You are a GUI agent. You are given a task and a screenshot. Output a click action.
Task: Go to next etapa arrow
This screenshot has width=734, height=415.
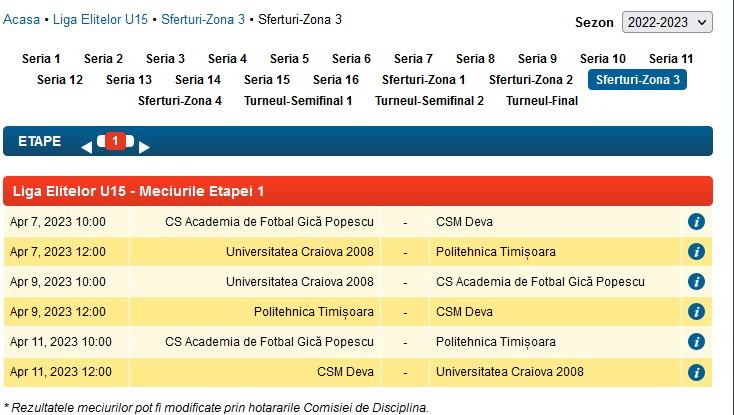(x=144, y=147)
